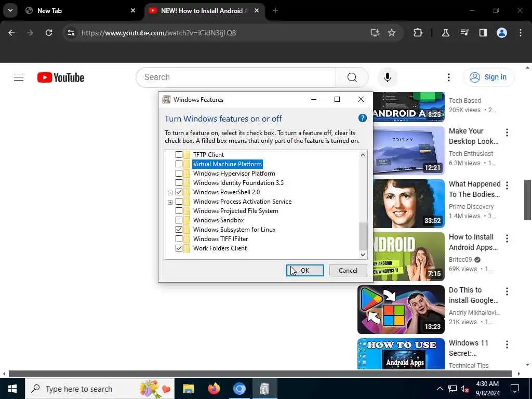The image size is (532, 399).
Task: Open Britec09 'How to Install Android Apps' title
Action: [473, 242]
